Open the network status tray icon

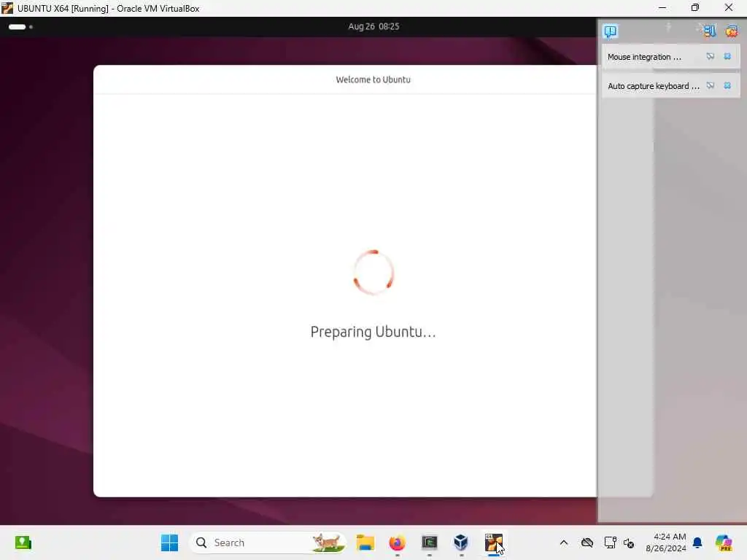click(x=610, y=542)
